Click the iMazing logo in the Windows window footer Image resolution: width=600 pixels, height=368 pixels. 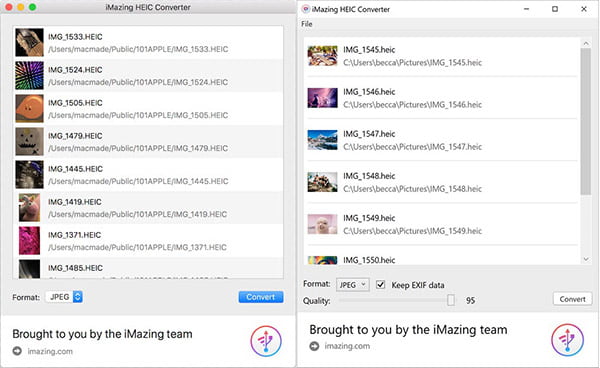[567, 340]
